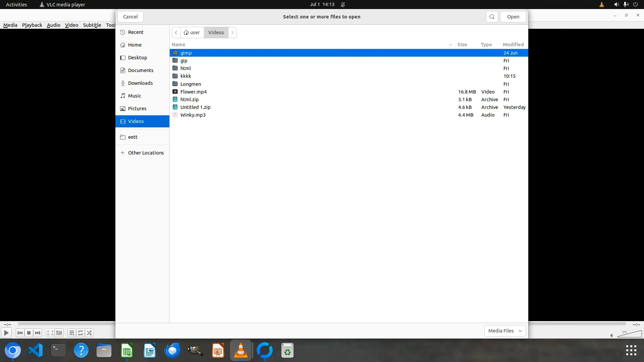
Task: Open the file search icon
Action: coord(492,17)
